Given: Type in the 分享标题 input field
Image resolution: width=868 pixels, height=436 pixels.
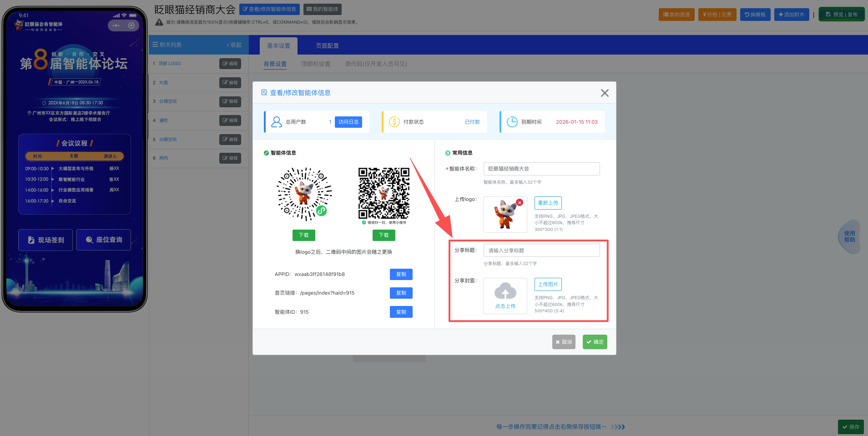Looking at the screenshot, I should [541, 251].
